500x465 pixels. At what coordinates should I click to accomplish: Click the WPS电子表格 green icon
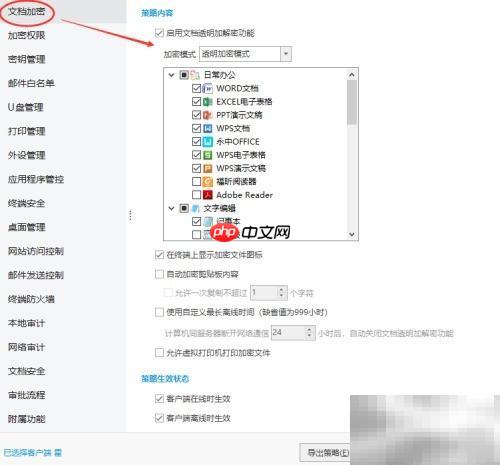click(x=208, y=155)
